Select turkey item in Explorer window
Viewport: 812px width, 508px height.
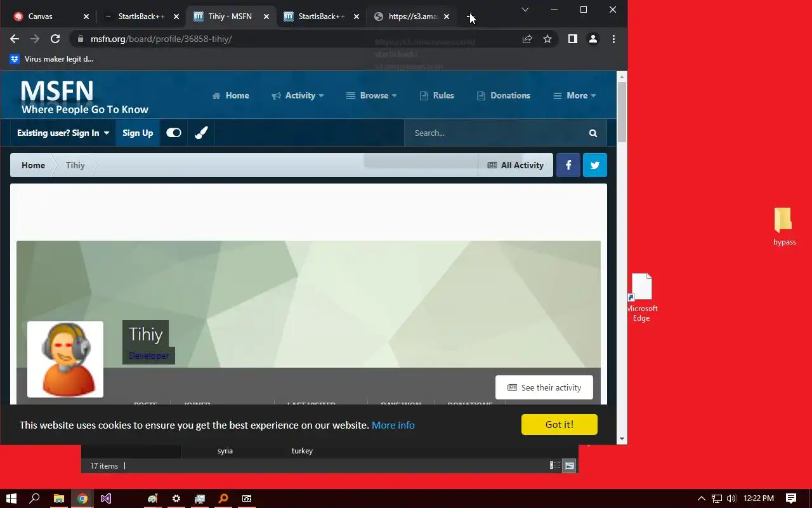302,451
